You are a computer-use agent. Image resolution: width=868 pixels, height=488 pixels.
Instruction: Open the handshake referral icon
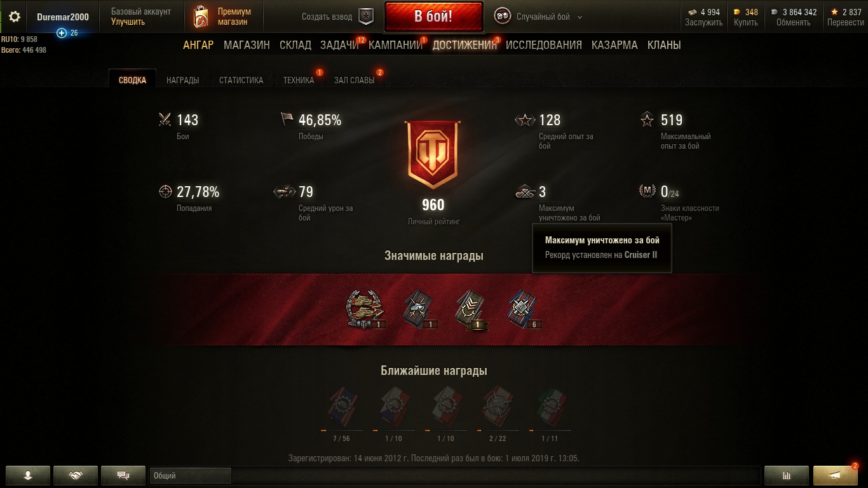tap(76, 475)
